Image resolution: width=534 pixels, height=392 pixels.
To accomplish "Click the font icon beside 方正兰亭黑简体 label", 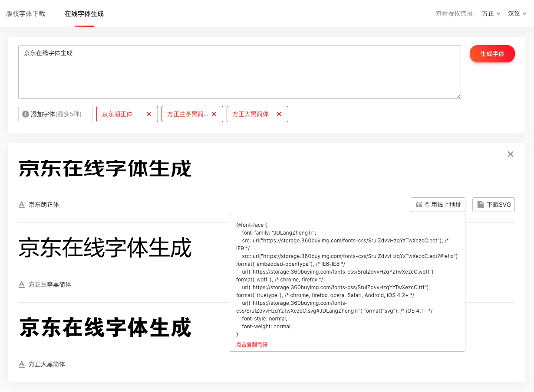I will [22, 284].
